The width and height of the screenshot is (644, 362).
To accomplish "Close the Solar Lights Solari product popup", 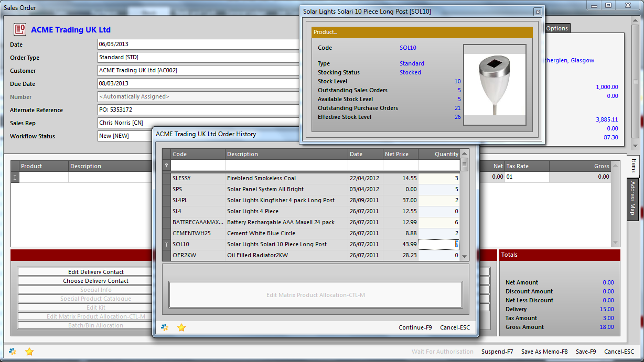I will 537,12.
